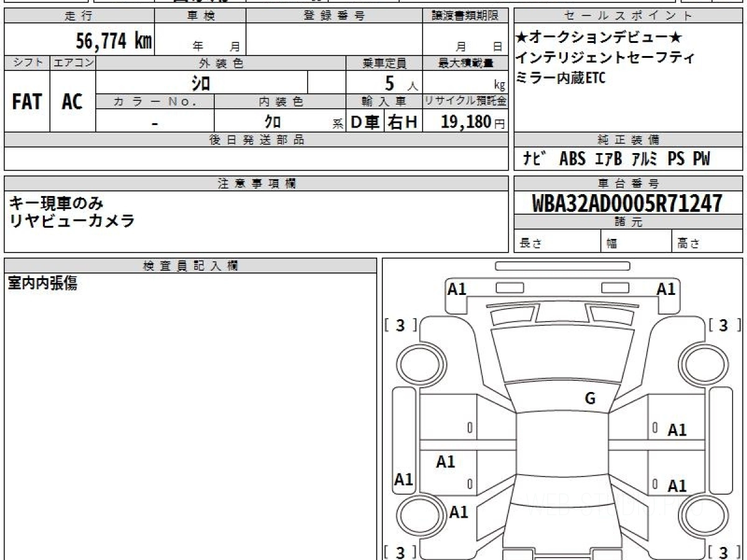Screen dimensions: 747x560
Task: Click the G mark on the windshield
Action: pos(590,399)
